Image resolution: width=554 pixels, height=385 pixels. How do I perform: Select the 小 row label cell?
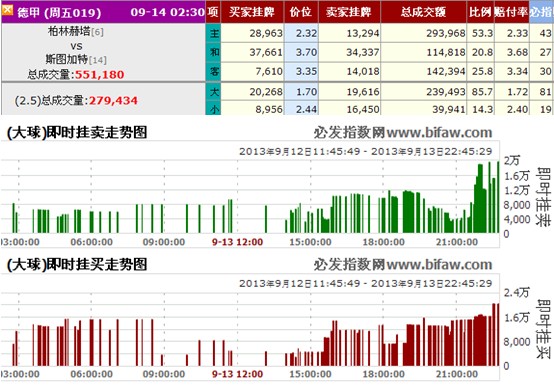click(213, 108)
